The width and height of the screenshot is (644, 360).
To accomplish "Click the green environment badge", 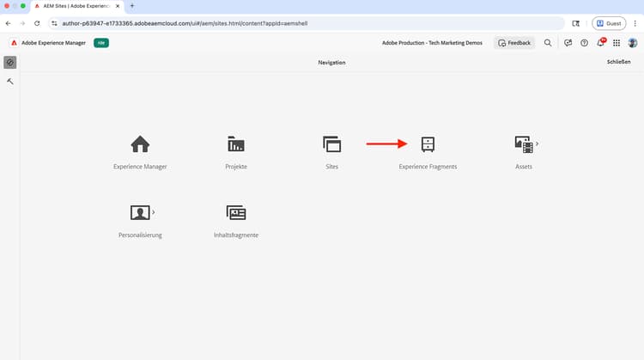I will coord(101,43).
